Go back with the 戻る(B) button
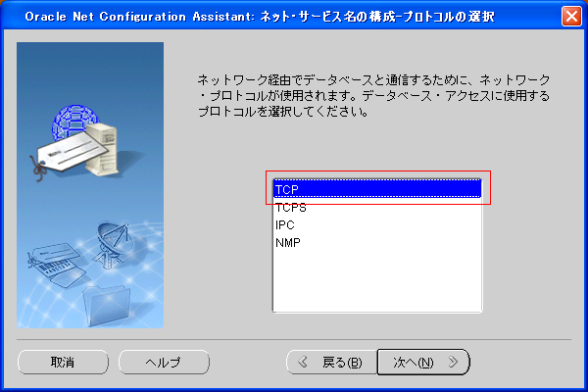The height and width of the screenshot is (392, 588). coord(331,362)
